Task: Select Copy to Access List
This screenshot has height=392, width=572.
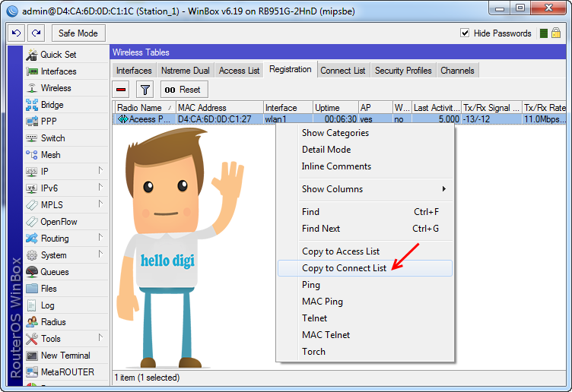Action: point(365,251)
